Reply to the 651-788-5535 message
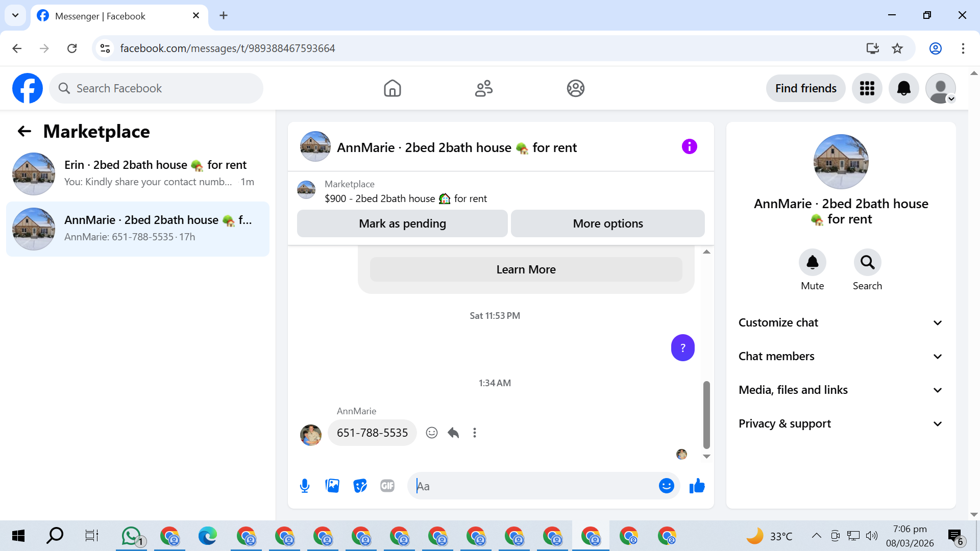The image size is (980, 551). [453, 433]
